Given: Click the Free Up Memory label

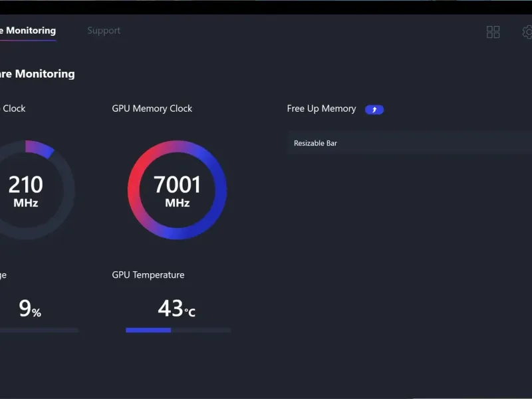Looking at the screenshot, I should (x=321, y=108).
